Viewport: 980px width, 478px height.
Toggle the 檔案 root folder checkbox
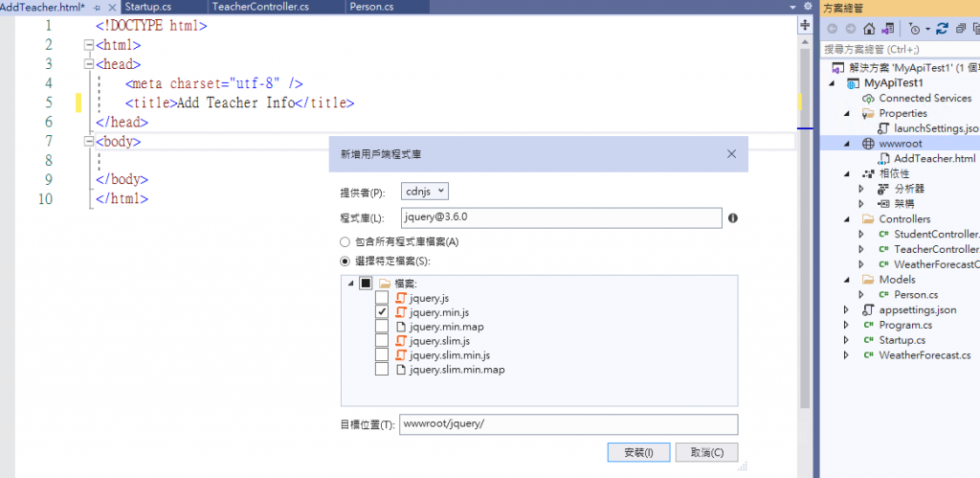pyautogui.click(x=366, y=284)
